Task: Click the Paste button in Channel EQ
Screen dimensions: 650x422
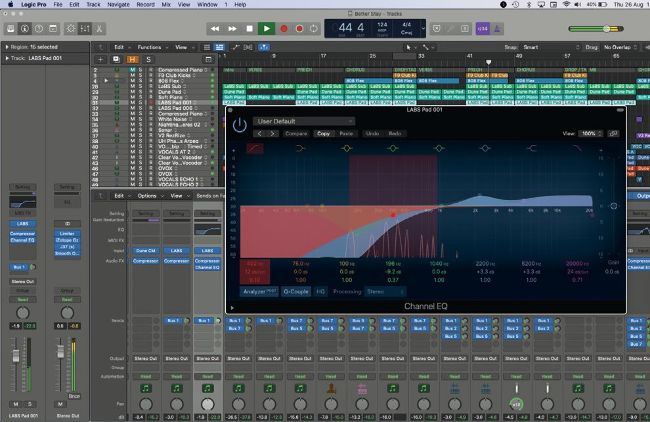Action: [346, 133]
